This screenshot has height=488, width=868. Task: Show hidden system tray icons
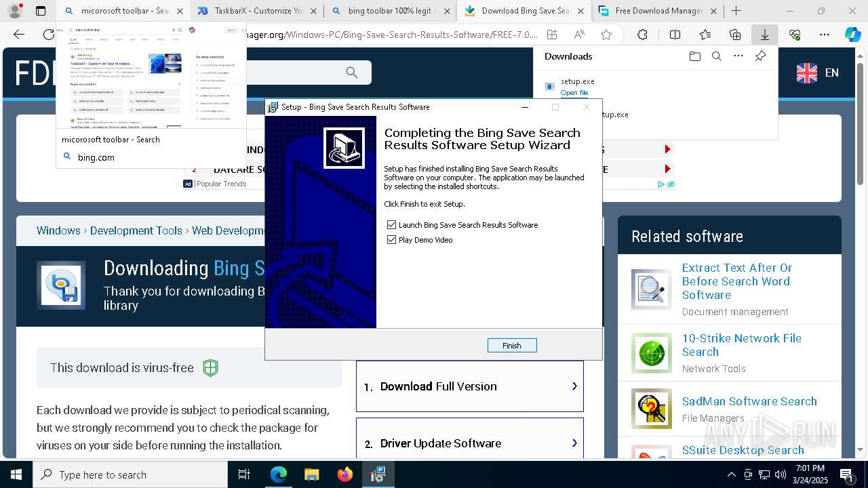point(731,474)
